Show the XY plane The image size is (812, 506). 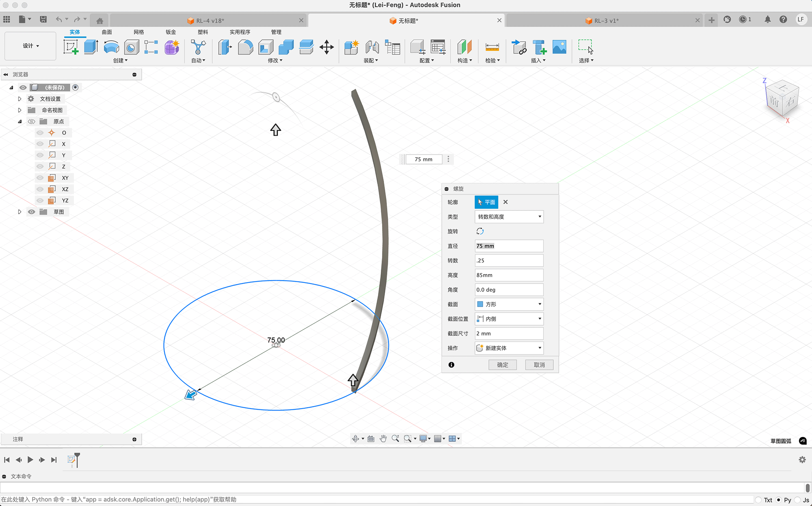pos(40,178)
